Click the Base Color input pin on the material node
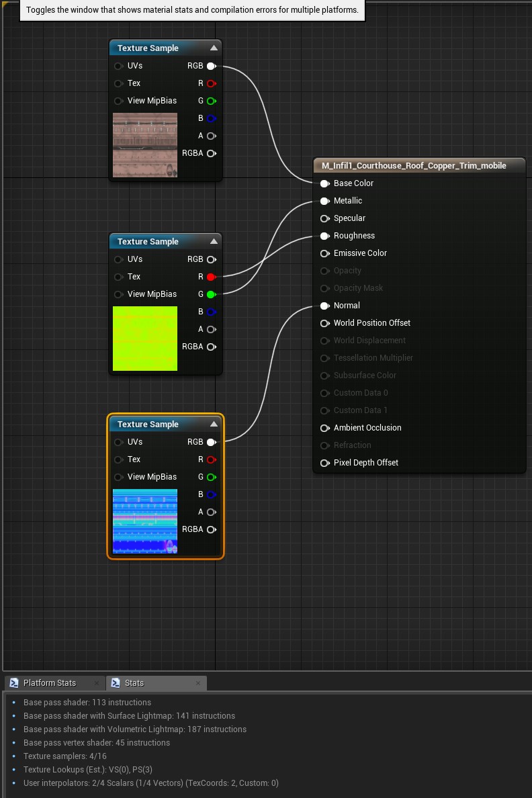532x798 pixels. click(324, 183)
